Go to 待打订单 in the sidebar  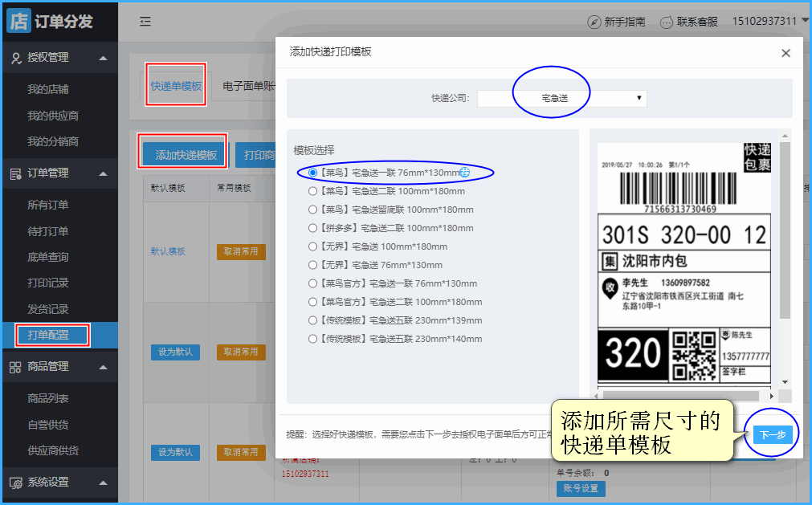click(x=48, y=231)
